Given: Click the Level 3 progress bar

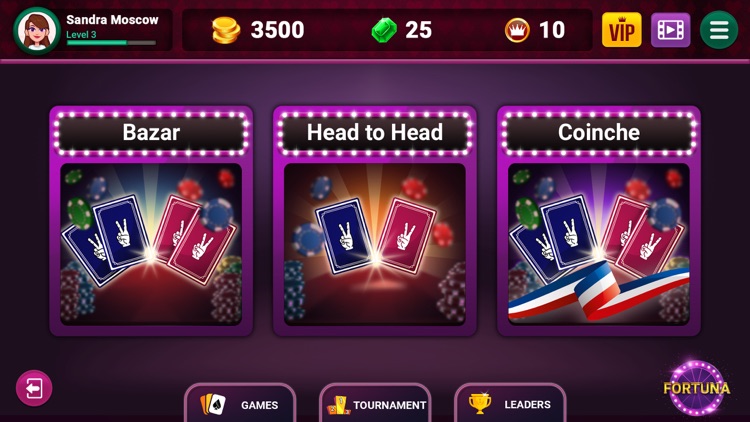Looking at the screenshot, I should pyautogui.click(x=111, y=43).
